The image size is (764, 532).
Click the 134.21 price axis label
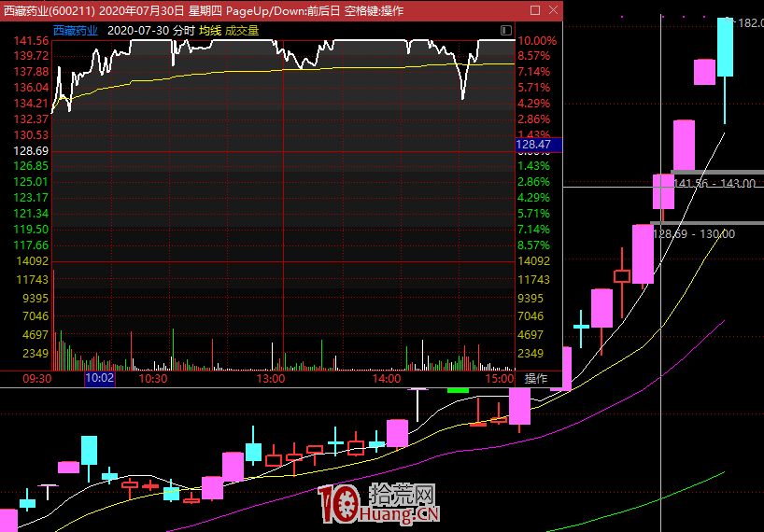[31, 104]
